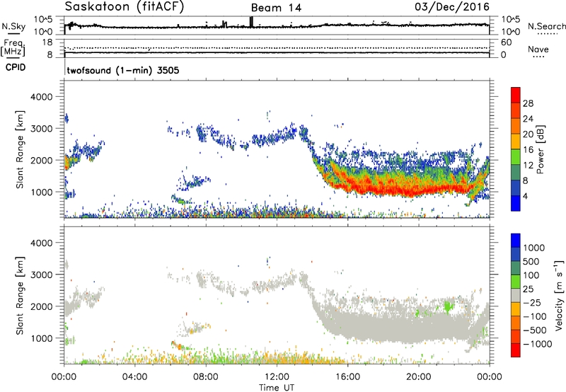Screen dimensions: 566x392
Task: Click the 'Velocity [m s-1]' colorbar title
Action: pyautogui.click(x=558, y=295)
